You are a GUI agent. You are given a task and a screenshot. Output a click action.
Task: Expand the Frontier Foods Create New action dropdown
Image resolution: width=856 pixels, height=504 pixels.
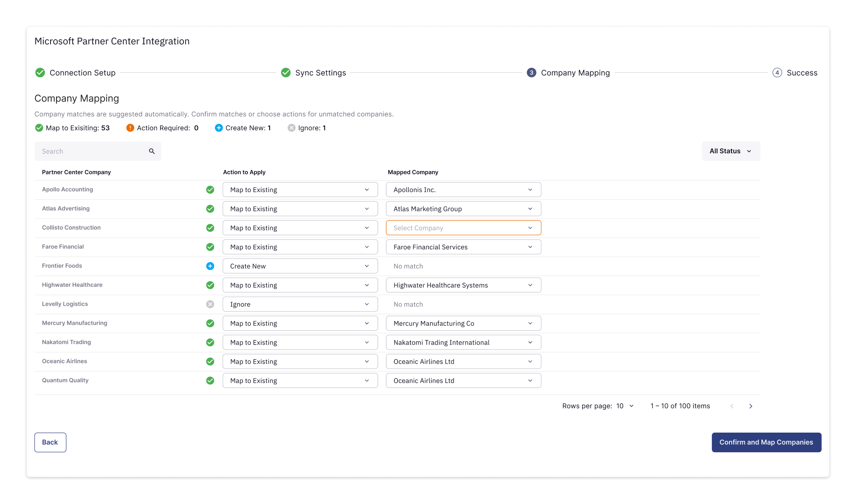(x=300, y=266)
